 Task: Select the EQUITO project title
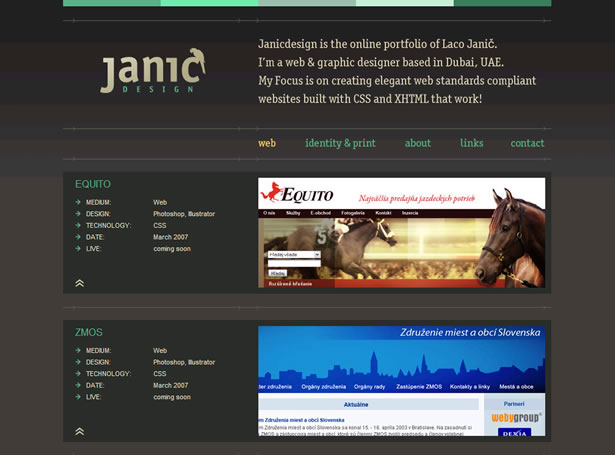(x=93, y=184)
